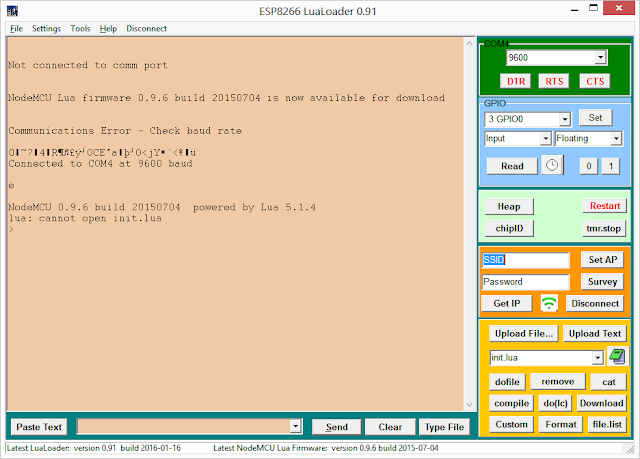Click the tmr.stop button
The height and width of the screenshot is (459, 640).
[603, 228]
